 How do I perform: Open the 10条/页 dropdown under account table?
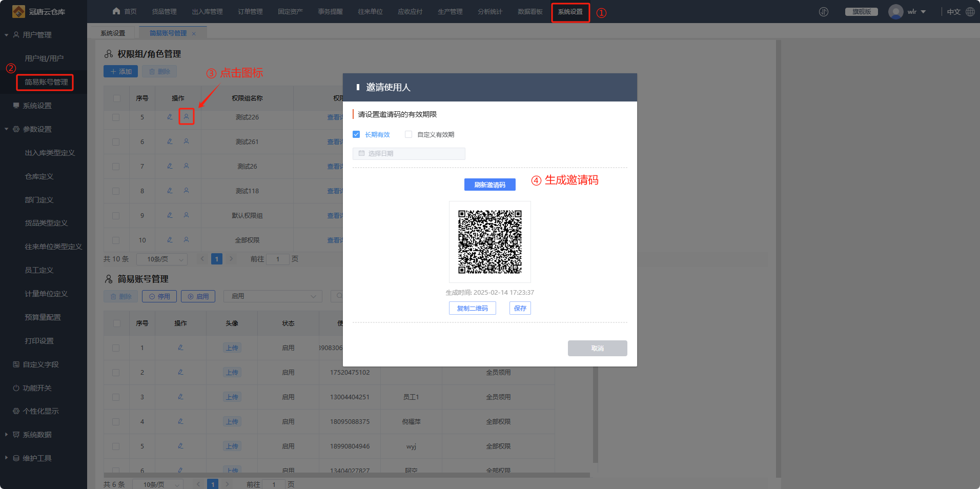pyautogui.click(x=158, y=484)
